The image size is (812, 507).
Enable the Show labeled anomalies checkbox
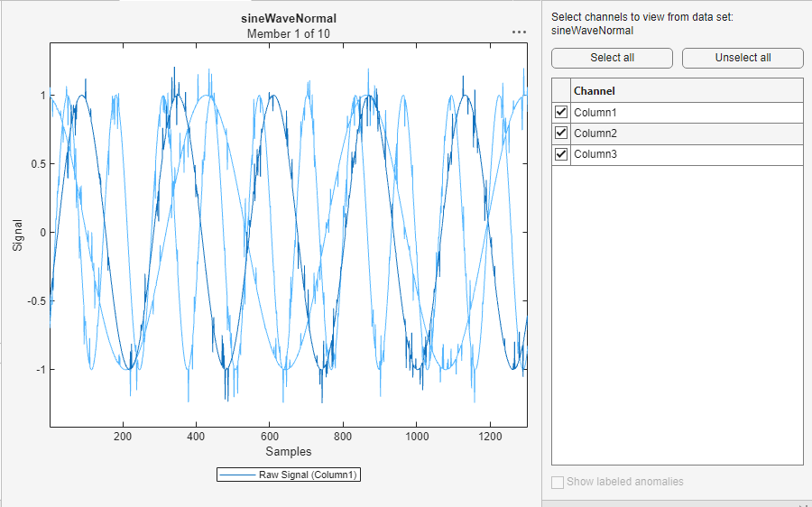pyautogui.click(x=558, y=482)
